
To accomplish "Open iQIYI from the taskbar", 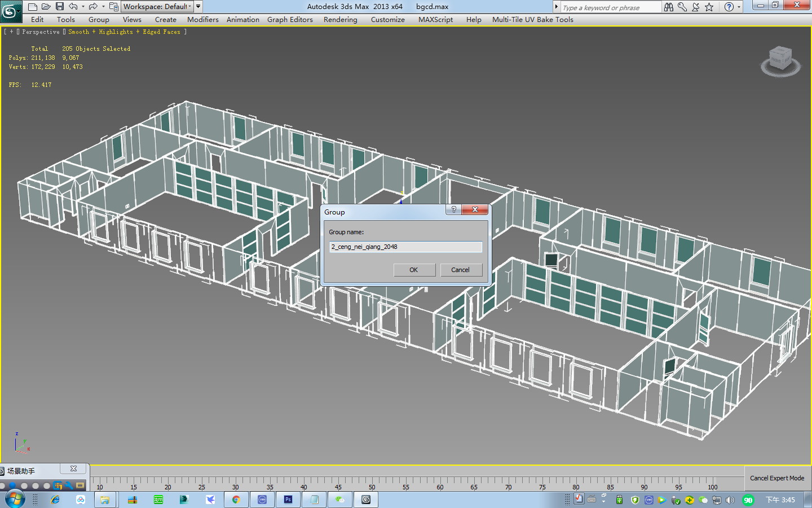I will tap(158, 500).
